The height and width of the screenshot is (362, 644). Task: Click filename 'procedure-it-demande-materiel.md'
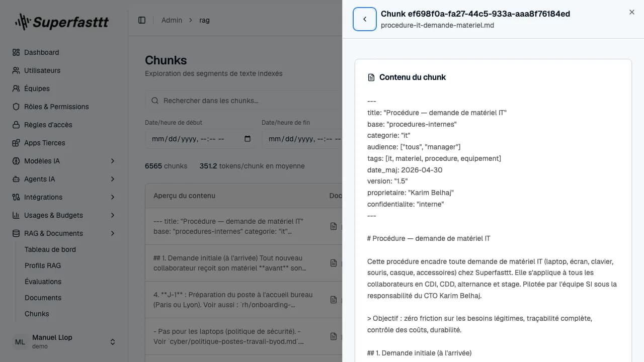[437, 25]
